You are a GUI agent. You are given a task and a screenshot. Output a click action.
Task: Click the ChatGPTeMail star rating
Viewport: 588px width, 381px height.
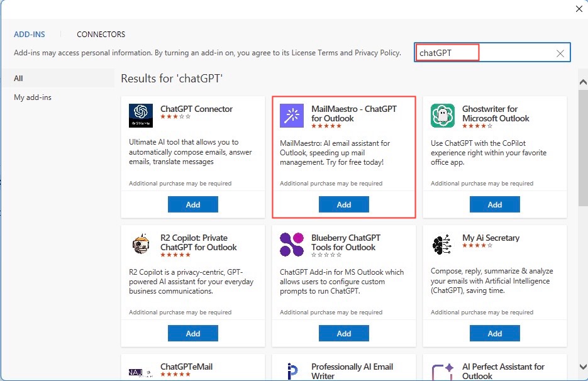point(175,374)
